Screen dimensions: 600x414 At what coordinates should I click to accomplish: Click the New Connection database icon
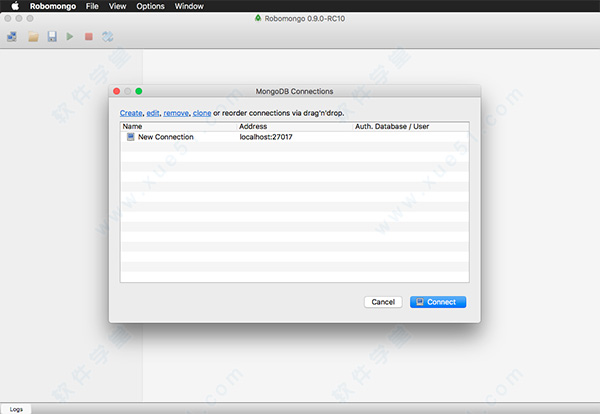coord(130,137)
